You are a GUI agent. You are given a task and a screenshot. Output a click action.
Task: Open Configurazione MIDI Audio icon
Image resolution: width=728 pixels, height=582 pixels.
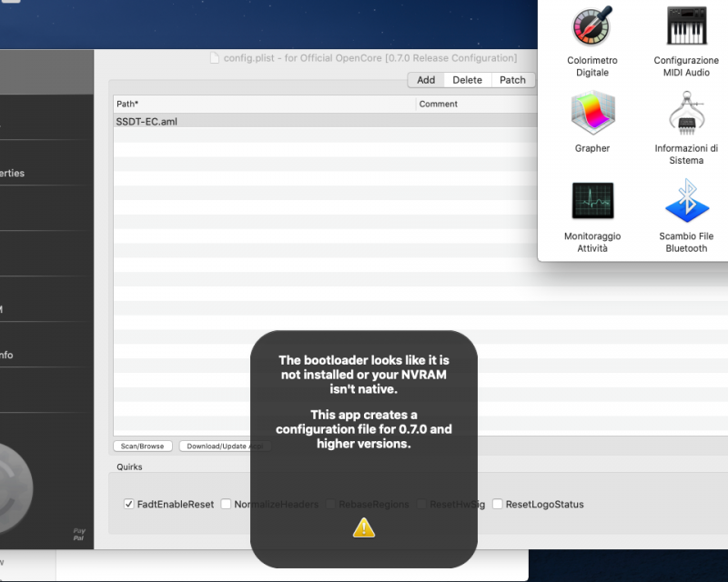point(687,25)
